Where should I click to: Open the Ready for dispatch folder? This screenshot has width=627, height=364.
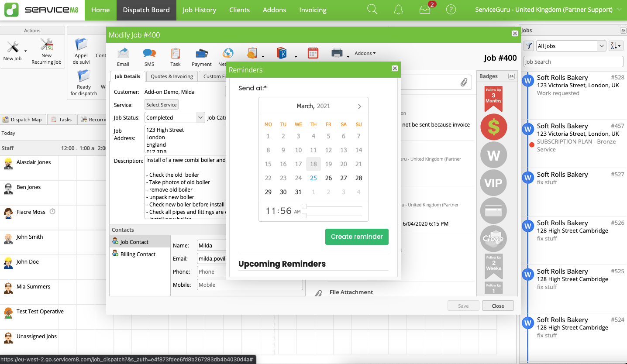(x=83, y=76)
